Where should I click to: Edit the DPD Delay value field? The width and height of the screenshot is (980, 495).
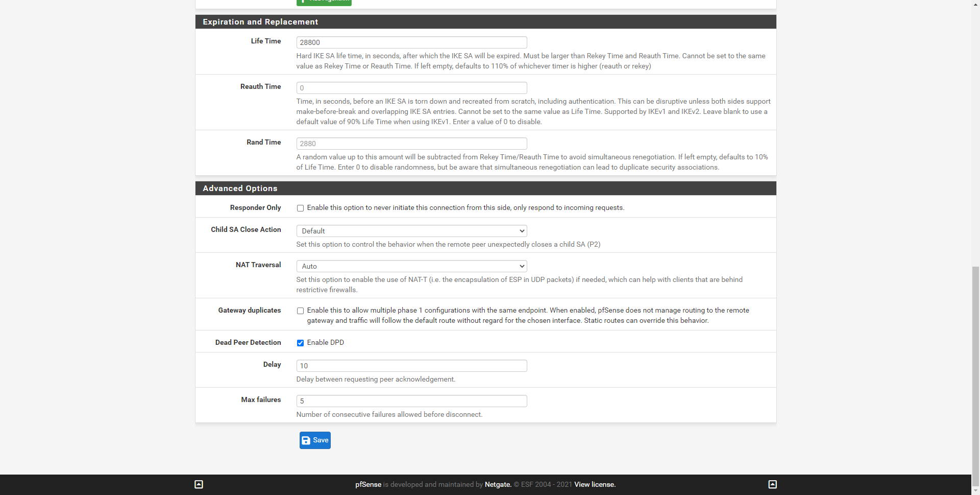click(411, 366)
